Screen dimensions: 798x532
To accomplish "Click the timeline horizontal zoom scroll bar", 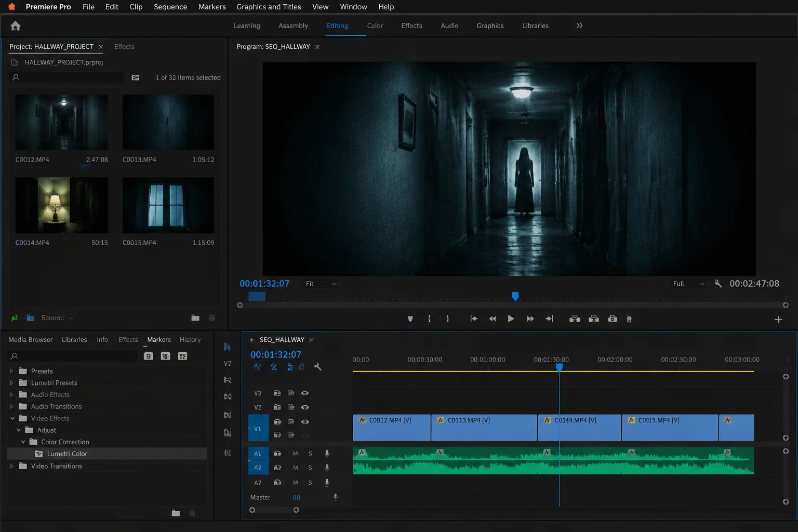I will [x=274, y=510].
